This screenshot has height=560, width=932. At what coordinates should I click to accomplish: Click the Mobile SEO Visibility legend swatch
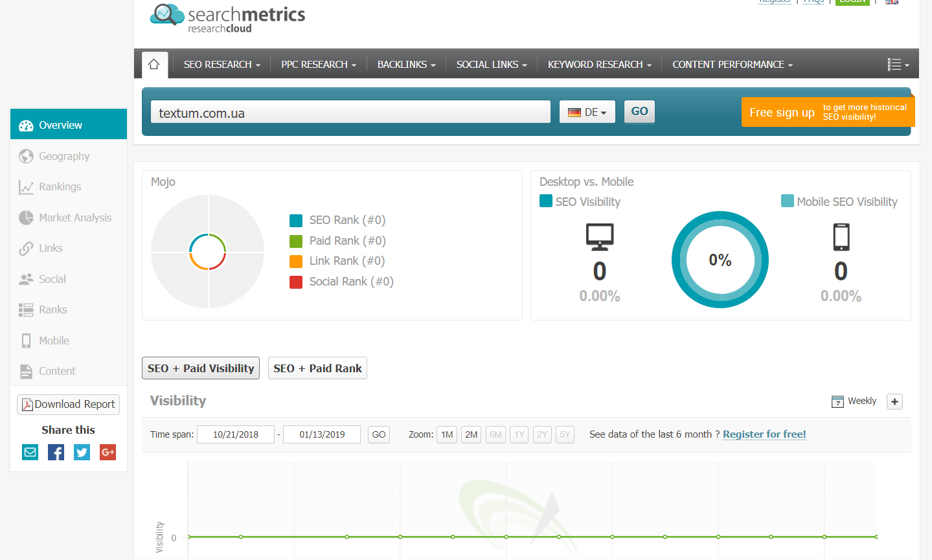click(788, 201)
